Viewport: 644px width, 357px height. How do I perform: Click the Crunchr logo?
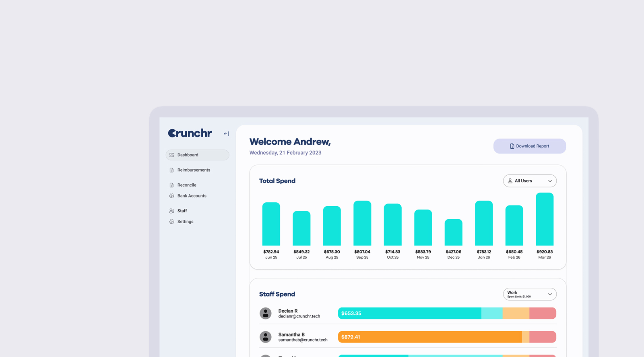tap(190, 133)
